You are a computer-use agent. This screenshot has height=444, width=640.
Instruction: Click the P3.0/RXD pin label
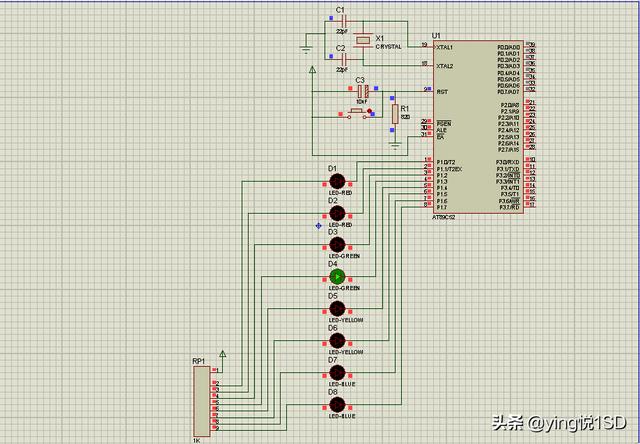(x=508, y=162)
